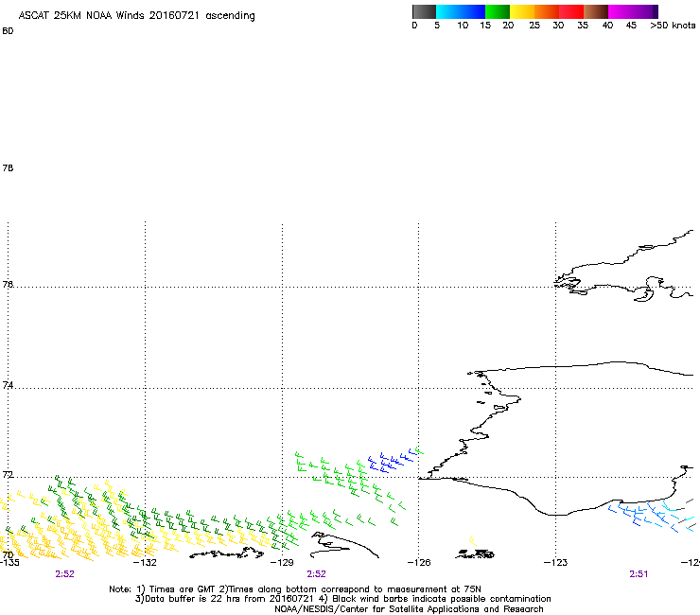
Task: Click the '72' latitude axis label
Action: point(8,474)
